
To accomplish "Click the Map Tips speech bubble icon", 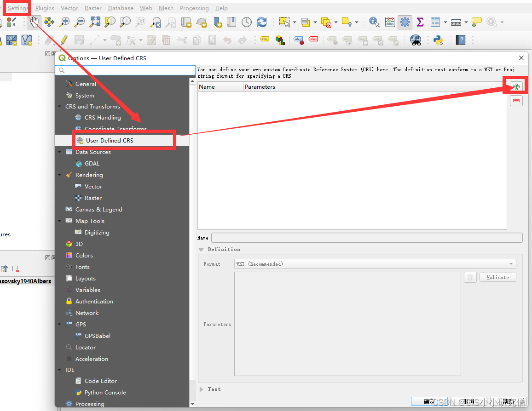I will 477,22.
